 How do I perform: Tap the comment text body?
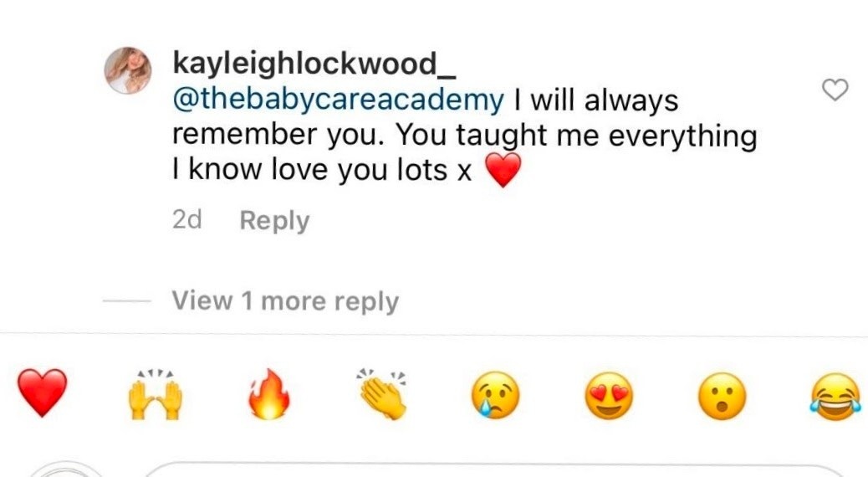[465, 136]
